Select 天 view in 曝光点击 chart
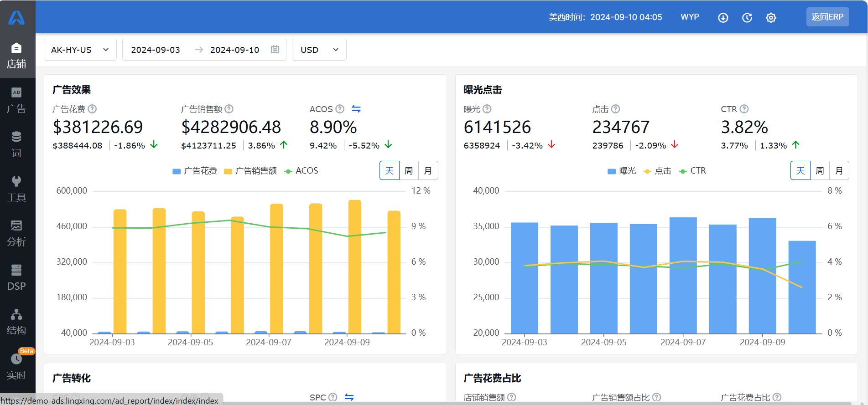This screenshot has width=868, height=405. pyautogui.click(x=800, y=170)
